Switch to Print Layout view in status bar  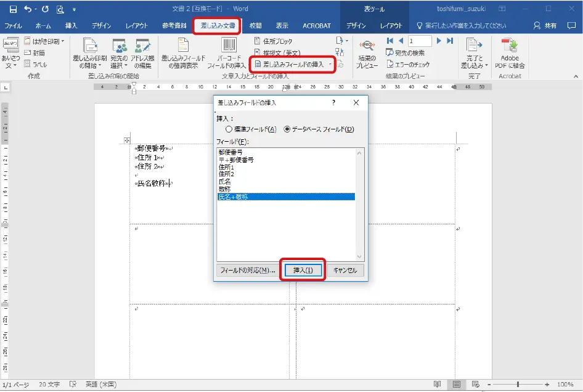[457, 384]
